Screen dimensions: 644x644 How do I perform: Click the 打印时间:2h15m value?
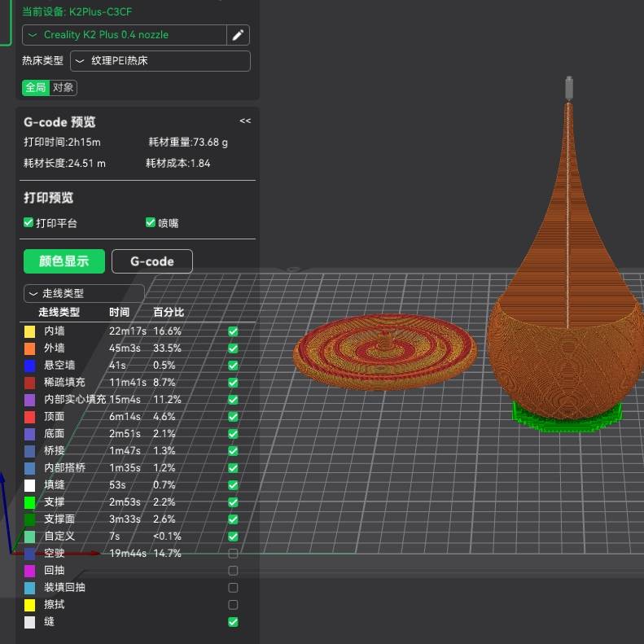[62, 142]
